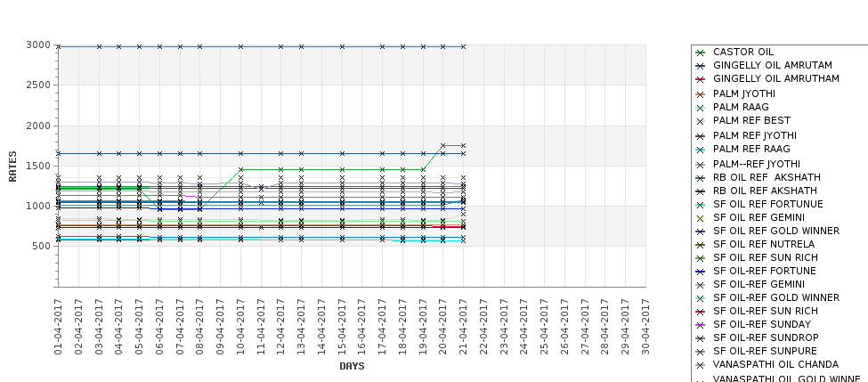Viewport: 868px width, 382px height.
Task: Click the 2500 y-axis label
Action: tap(38, 85)
